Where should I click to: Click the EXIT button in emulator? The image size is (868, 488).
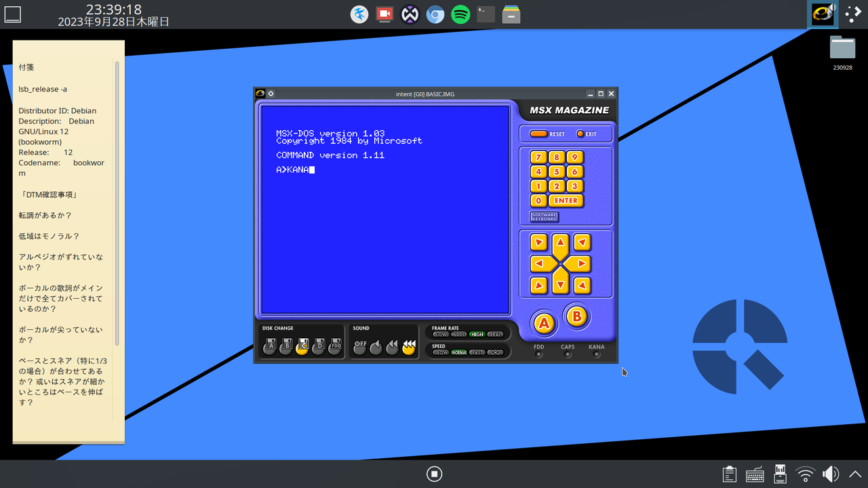point(580,134)
